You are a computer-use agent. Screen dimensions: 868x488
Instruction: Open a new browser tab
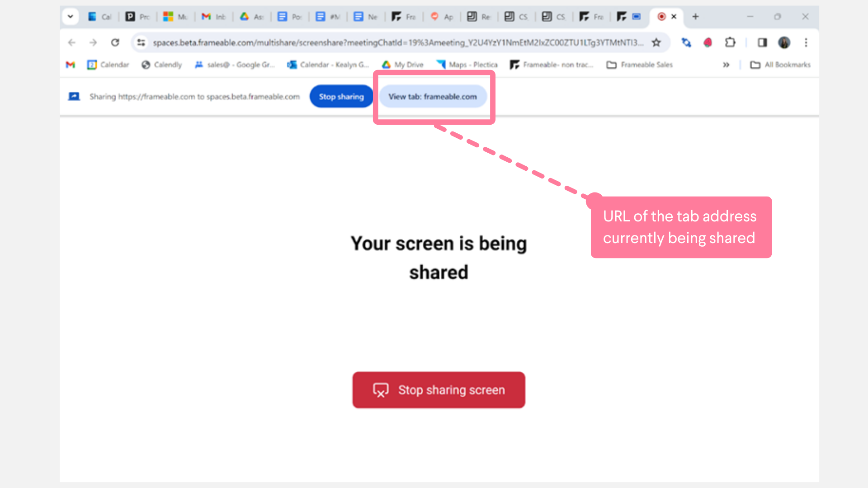(x=695, y=17)
